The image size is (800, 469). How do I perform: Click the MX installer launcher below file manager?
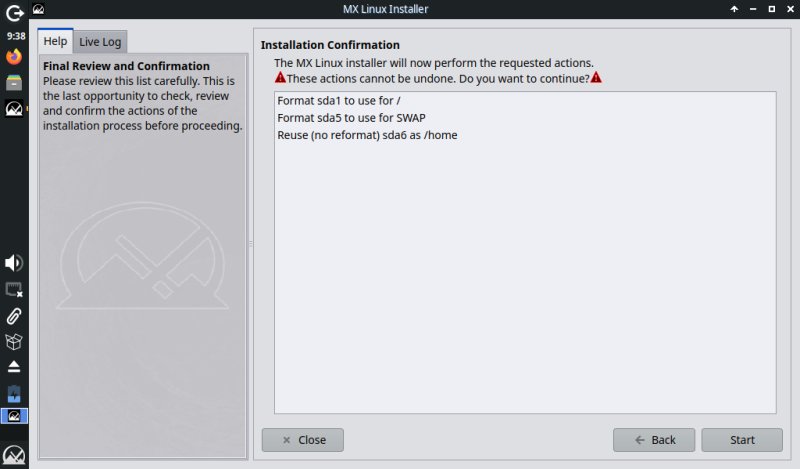point(14,109)
